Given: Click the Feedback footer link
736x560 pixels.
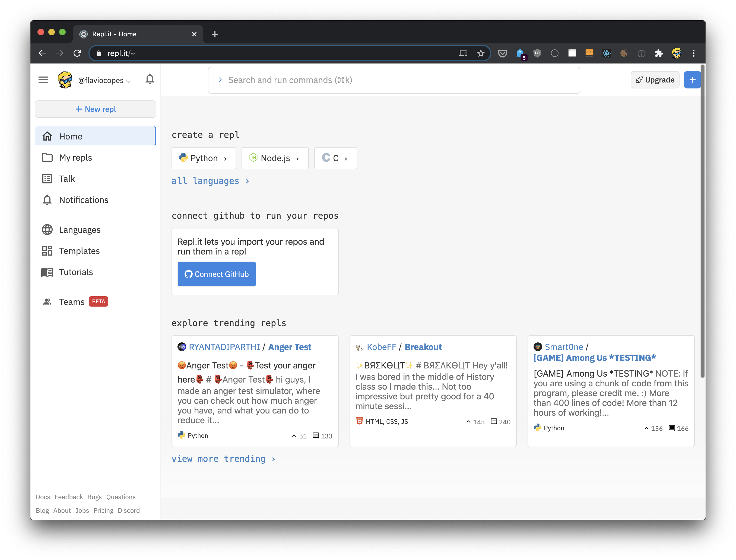Looking at the screenshot, I should point(69,497).
